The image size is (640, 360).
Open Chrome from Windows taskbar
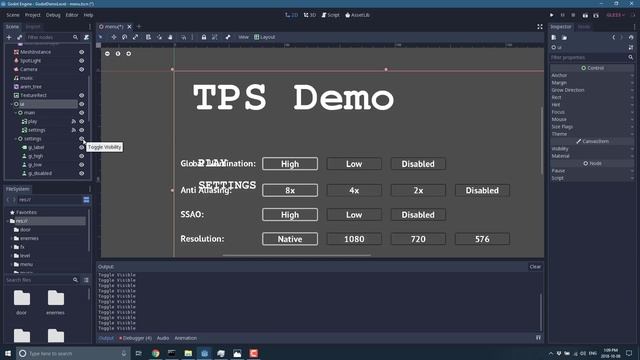[156, 353]
